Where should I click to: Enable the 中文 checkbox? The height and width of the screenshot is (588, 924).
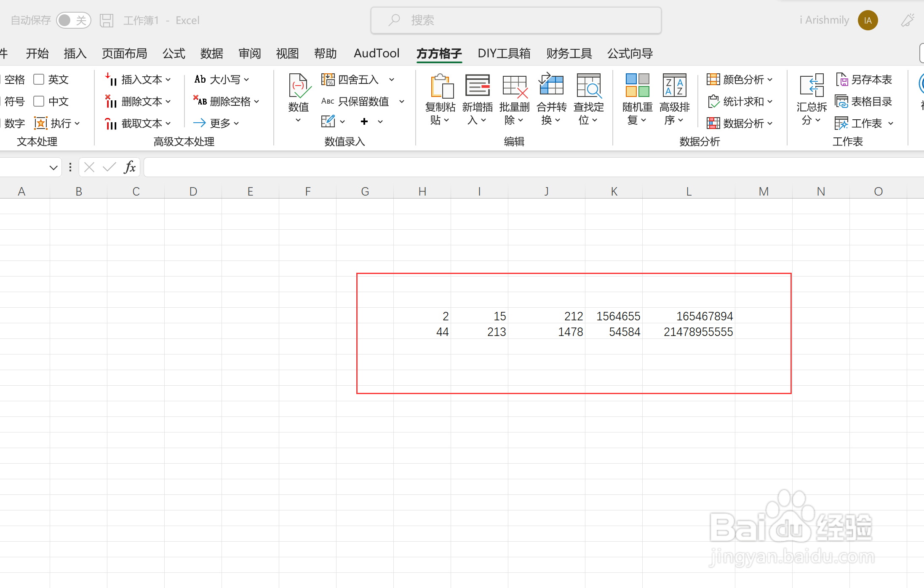click(38, 101)
